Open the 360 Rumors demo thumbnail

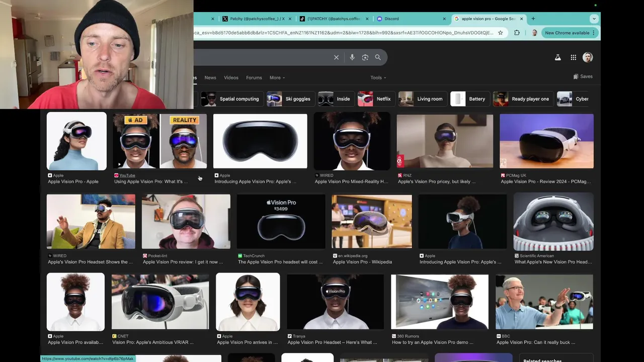click(x=440, y=302)
